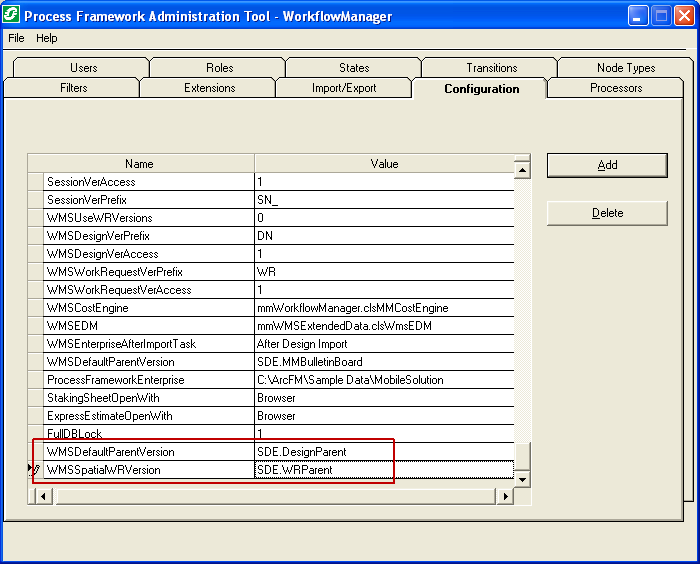Viewport: 700px width, 564px height.
Task: Click the horizontal scrollbar left arrow
Action: tap(43, 497)
